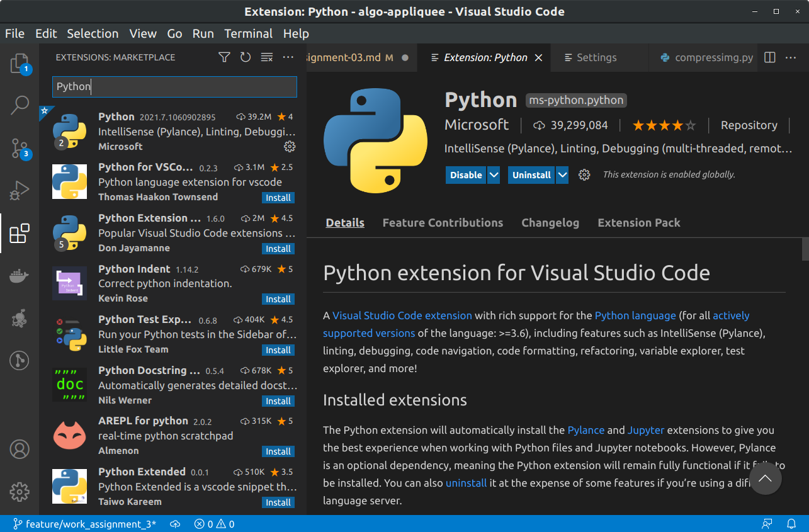The height and width of the screenshot is (532, 809).
Task: Refresh the extensions marketplace list
Action: click(246, 57)
